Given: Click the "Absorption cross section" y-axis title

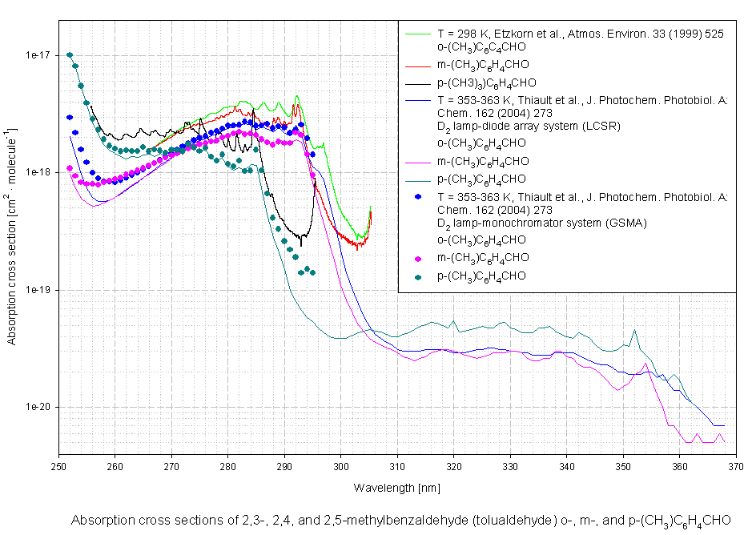Looking at the screenshot, I should pos(12,235).
